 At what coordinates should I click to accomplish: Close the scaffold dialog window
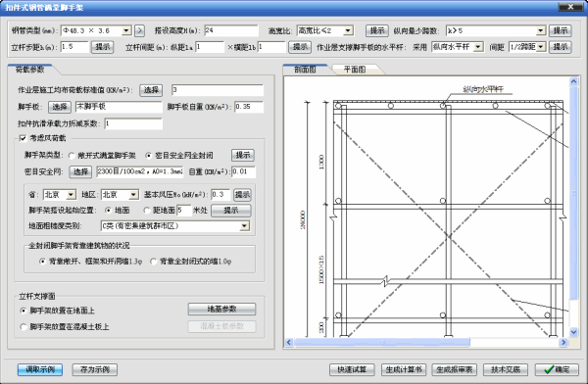pyautogui.click(x=570, y=7)
